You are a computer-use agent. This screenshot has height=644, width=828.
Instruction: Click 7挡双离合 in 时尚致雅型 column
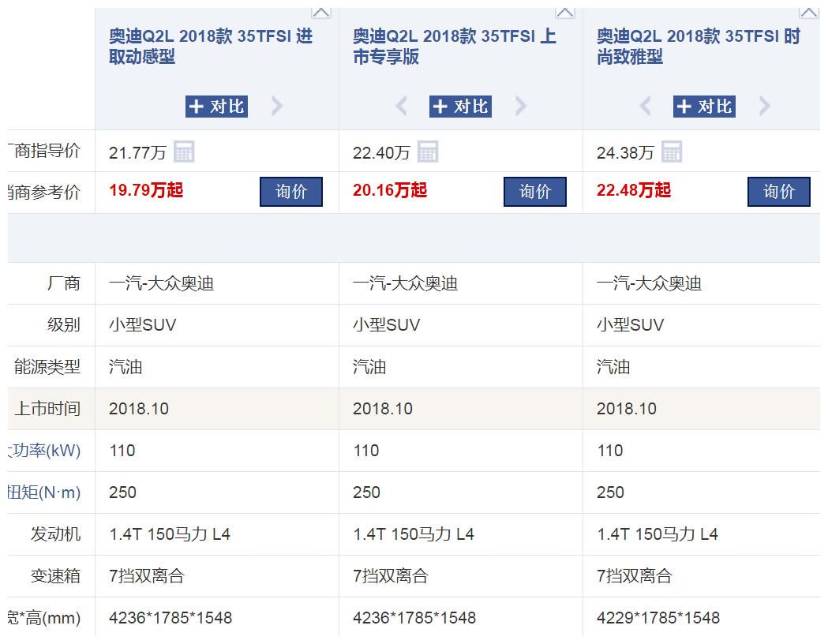(634, 575)
